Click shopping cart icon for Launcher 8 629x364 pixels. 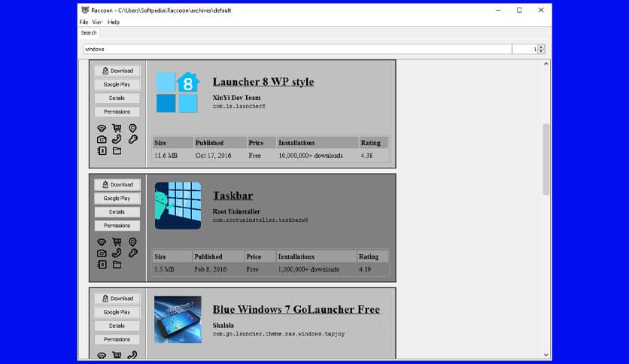coord(117,129)
